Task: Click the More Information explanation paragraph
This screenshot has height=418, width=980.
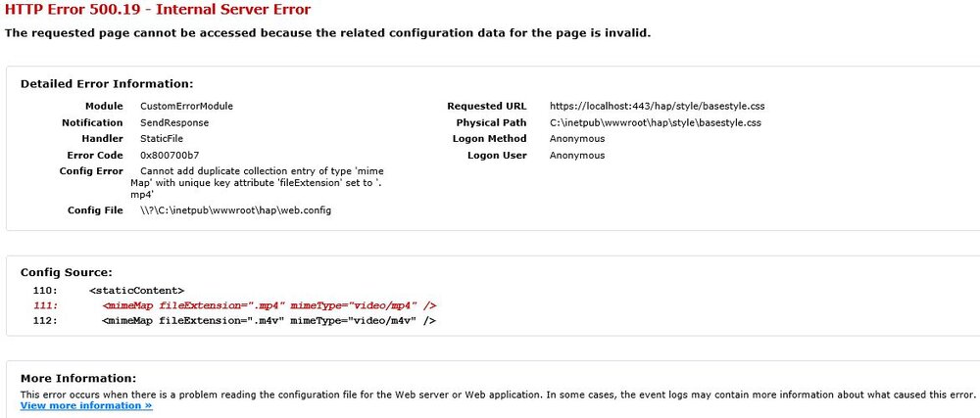Action: 498,395
